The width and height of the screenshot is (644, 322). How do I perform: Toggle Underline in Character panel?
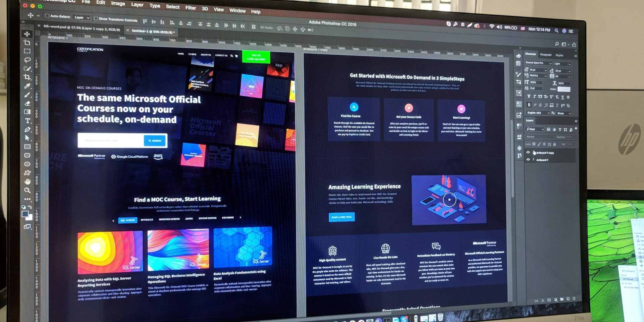[x=562, y=97]
